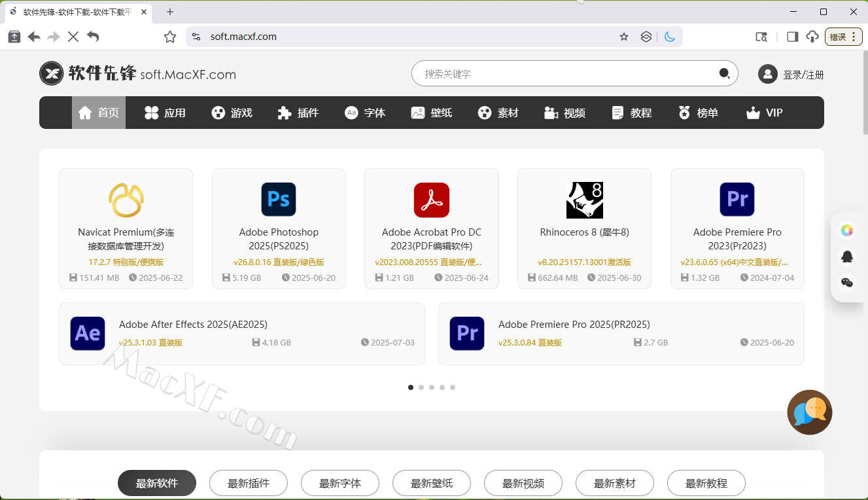
Task: Select the 最新视频 tab
Action: [x=523, y=483]
